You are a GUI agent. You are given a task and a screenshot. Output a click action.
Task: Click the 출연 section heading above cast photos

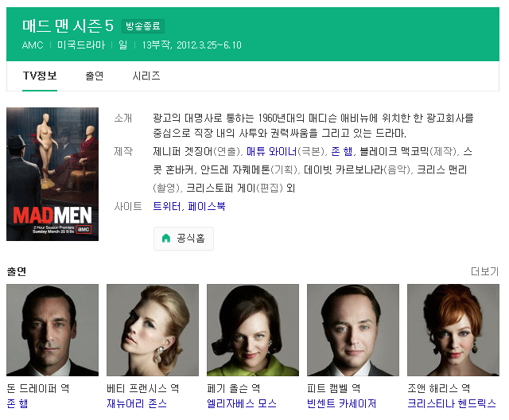17,272
